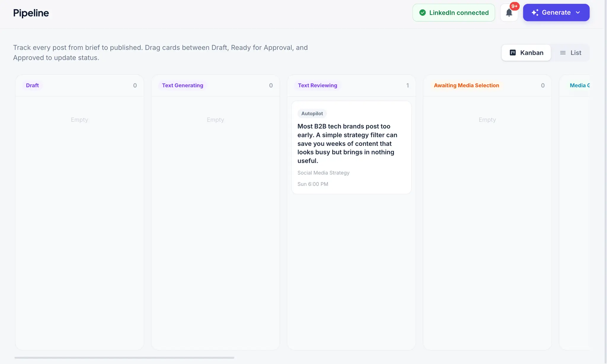607x364 pixels.
Task: Click the Draft column label
Action: click(32, 85)
